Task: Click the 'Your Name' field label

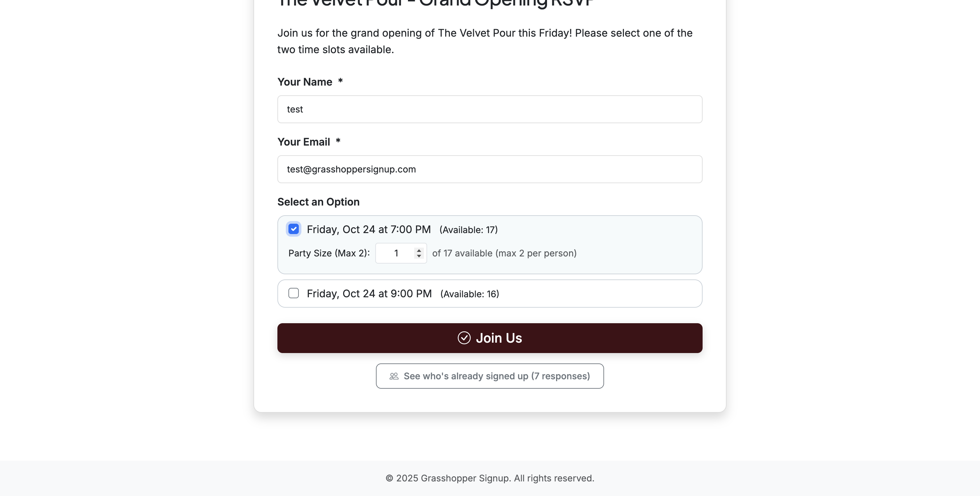Action: point(305,82)
